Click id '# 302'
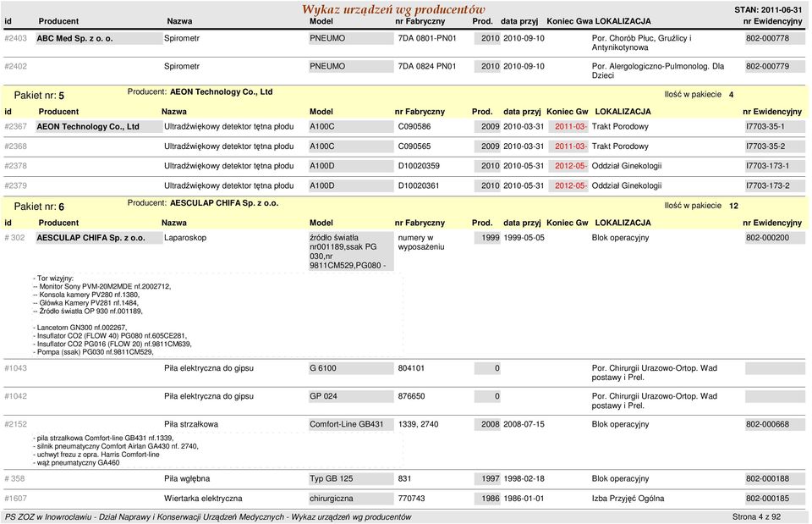812x524 pixels. pos(14,238)
